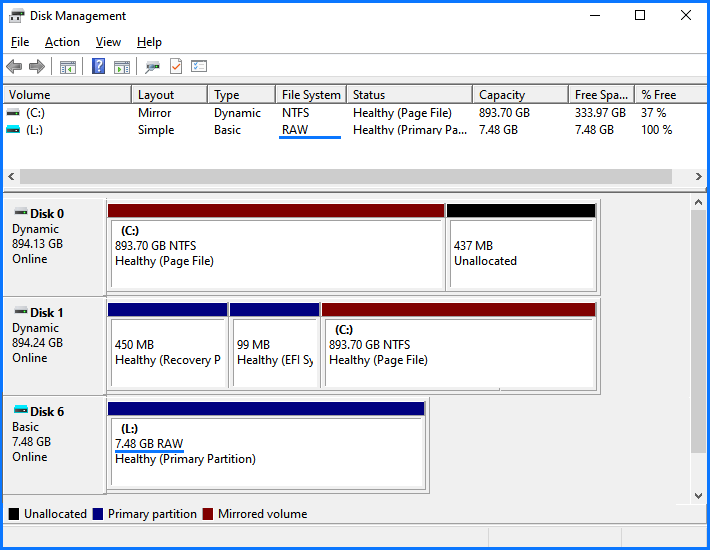This screenshot has width=710, height=550.
Task: Click the Disk Management title bar icon
Action: [16, 16]
